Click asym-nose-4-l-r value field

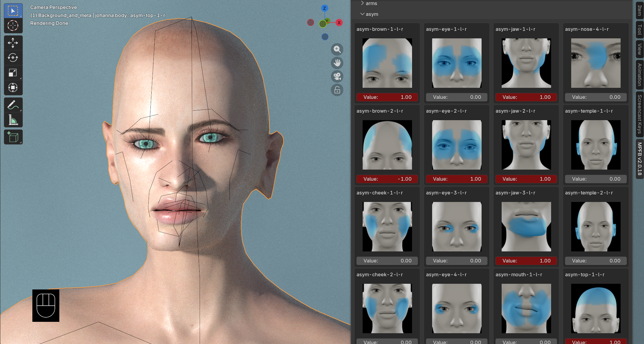[596, 97]
